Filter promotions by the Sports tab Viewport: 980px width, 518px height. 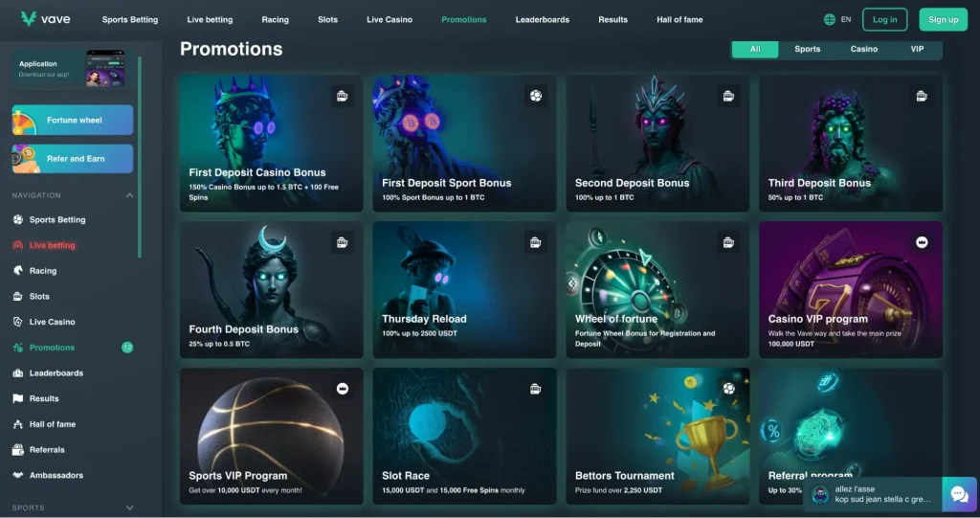807,49
